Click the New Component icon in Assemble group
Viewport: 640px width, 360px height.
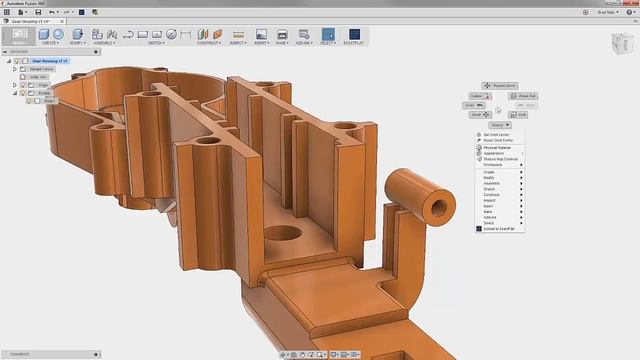click(97, 34)
